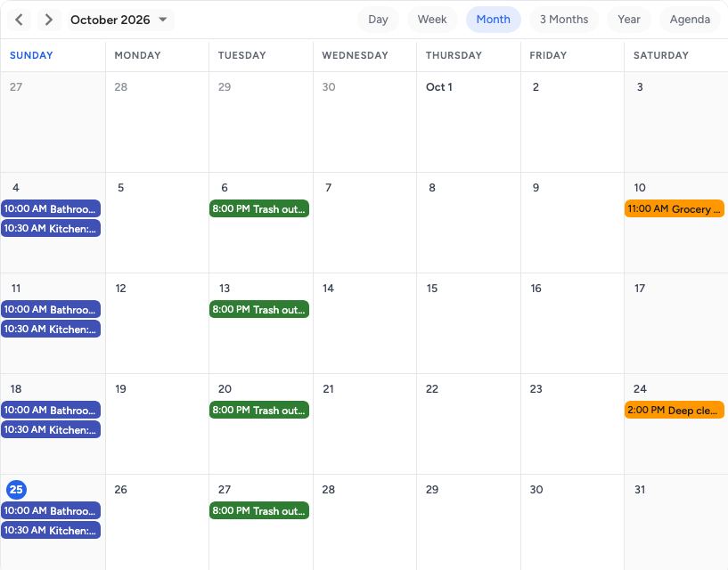This screenshot has height=570, width=728.
Task: Open 10:00 AM Bathroom event on October 11
Action: pyautogui.click(x=51, y=310)
